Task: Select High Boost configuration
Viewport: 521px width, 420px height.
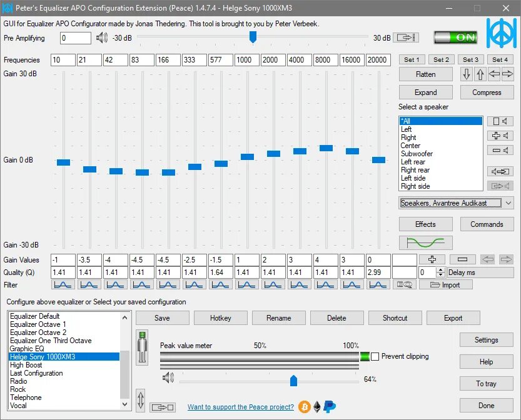Action: (x=64, y=365)
